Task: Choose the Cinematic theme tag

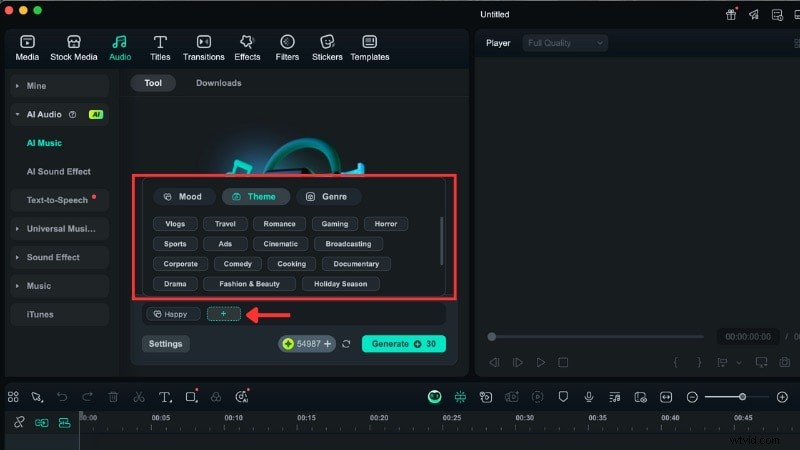Action: click(280, 243)
